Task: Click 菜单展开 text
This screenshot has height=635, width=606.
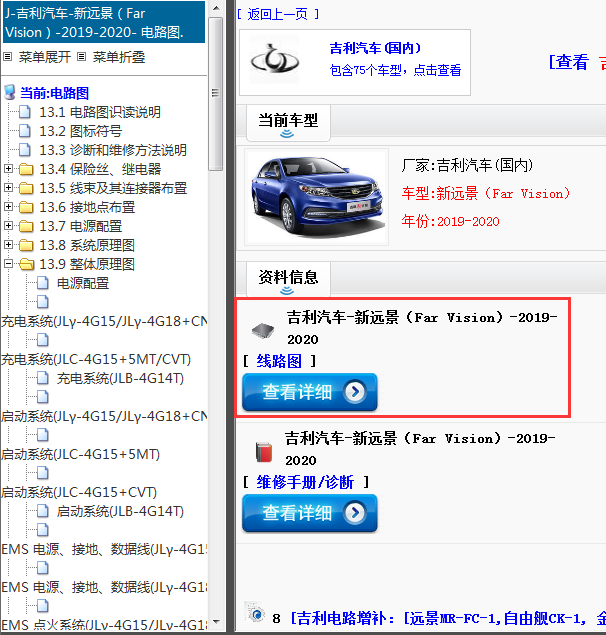Action: (45, 57)
